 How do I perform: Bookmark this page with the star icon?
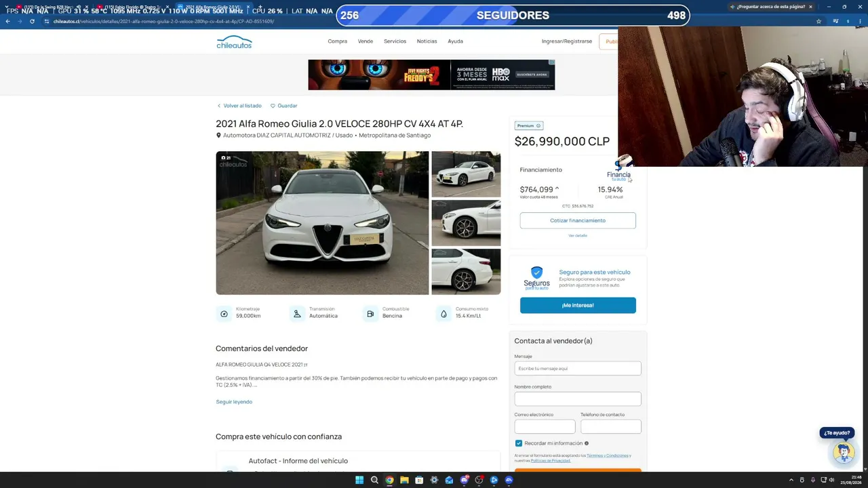(818, 21)
